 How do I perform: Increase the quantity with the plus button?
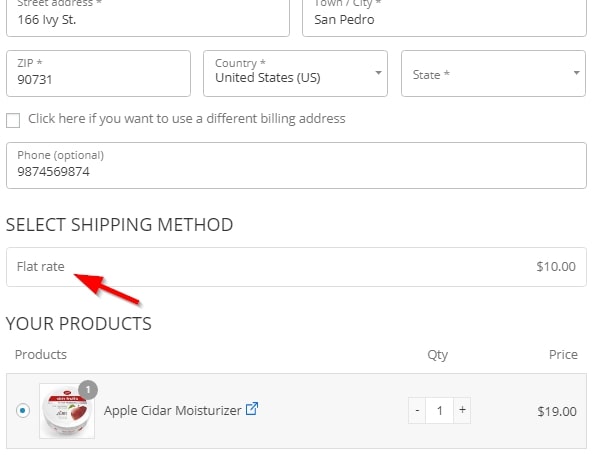[x=462, y=410]
